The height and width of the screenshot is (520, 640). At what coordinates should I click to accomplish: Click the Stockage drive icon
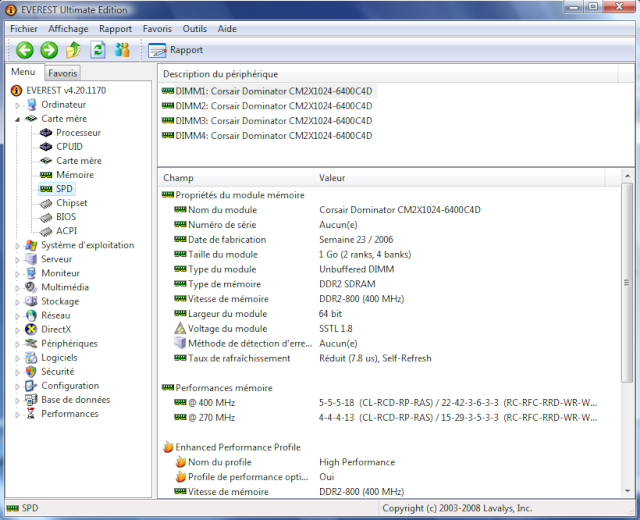pyautogui.click(x=31, y=301)
